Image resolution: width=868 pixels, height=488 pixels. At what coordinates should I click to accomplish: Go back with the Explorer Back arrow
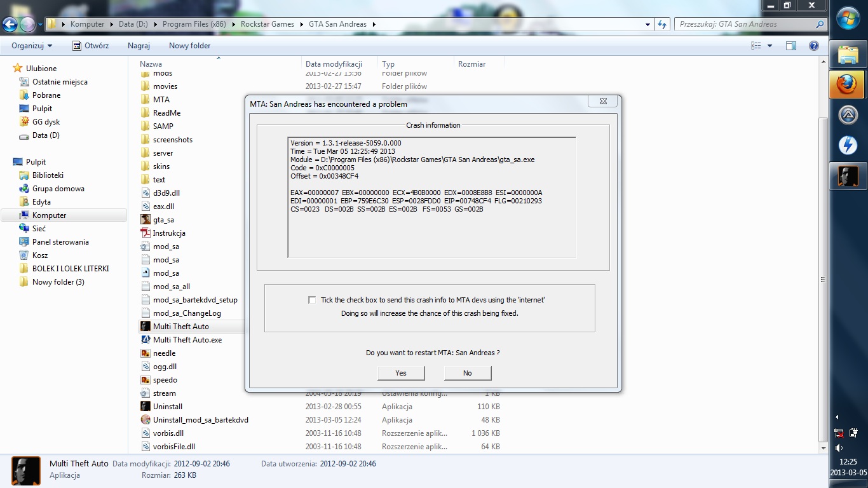(x=10, y=25)
